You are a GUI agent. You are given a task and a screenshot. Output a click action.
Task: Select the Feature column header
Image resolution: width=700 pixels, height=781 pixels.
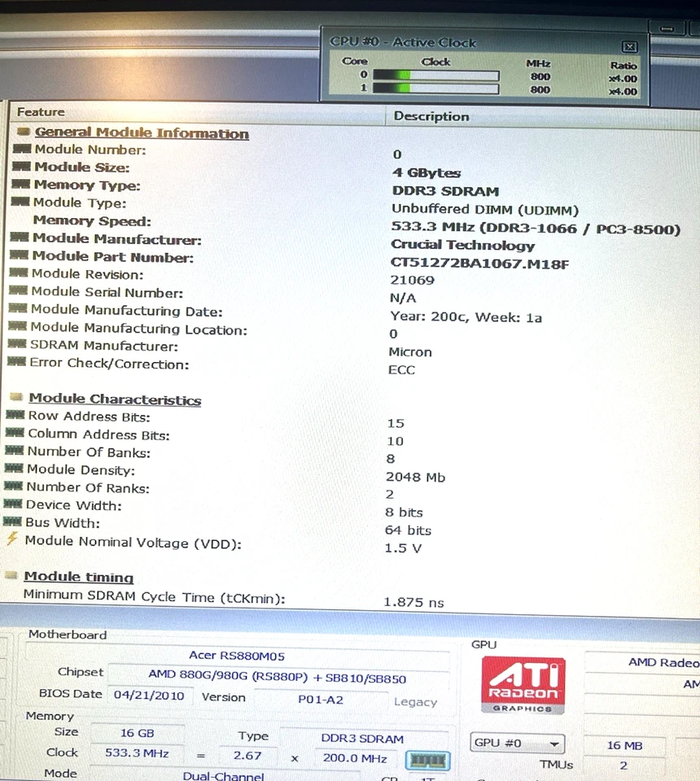pos(41,111)
